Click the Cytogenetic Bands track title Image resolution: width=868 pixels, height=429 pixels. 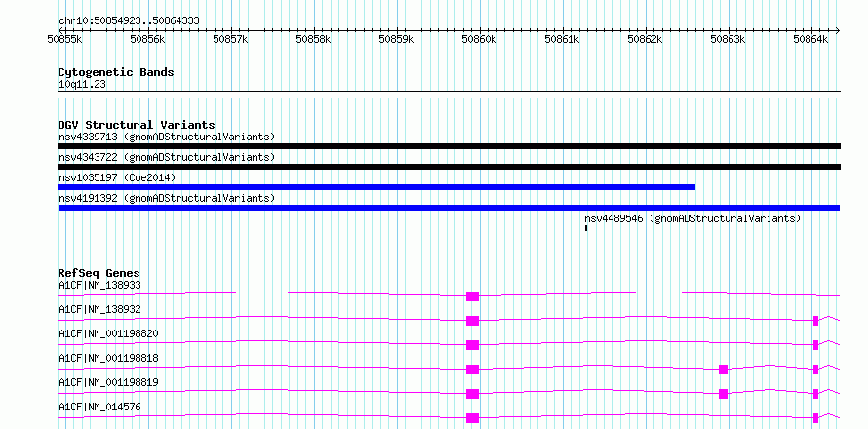(x=116, y=72)
